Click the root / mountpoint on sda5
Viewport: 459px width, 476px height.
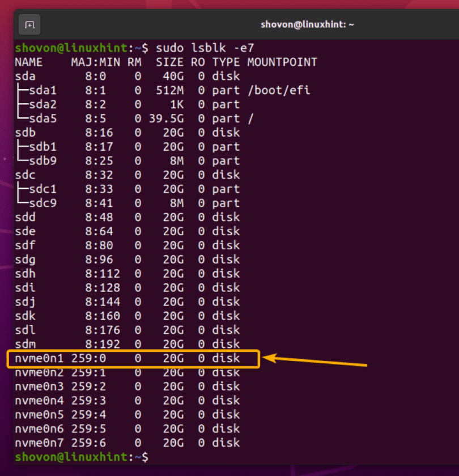(250, 118)
